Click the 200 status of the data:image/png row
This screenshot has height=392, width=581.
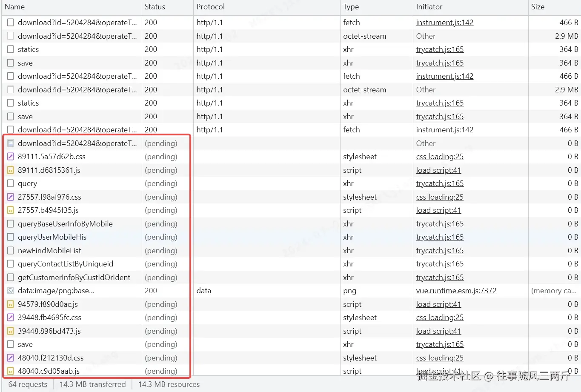(151, 291)
